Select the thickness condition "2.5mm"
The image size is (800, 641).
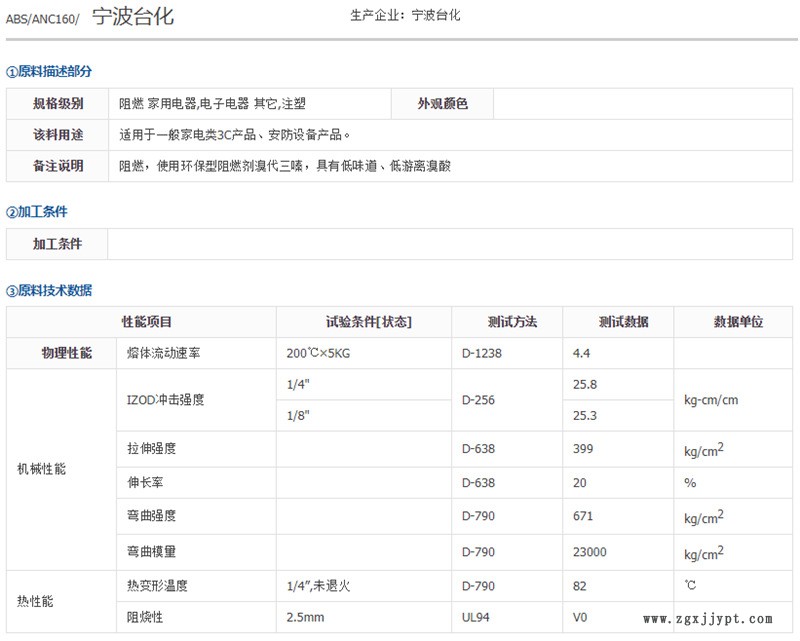(305, 618)
